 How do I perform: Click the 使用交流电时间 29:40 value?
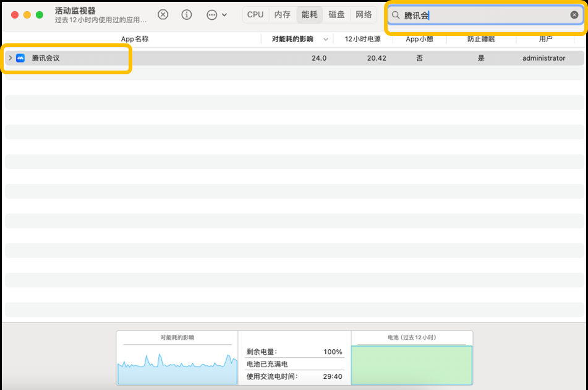[x=332, y=376]
